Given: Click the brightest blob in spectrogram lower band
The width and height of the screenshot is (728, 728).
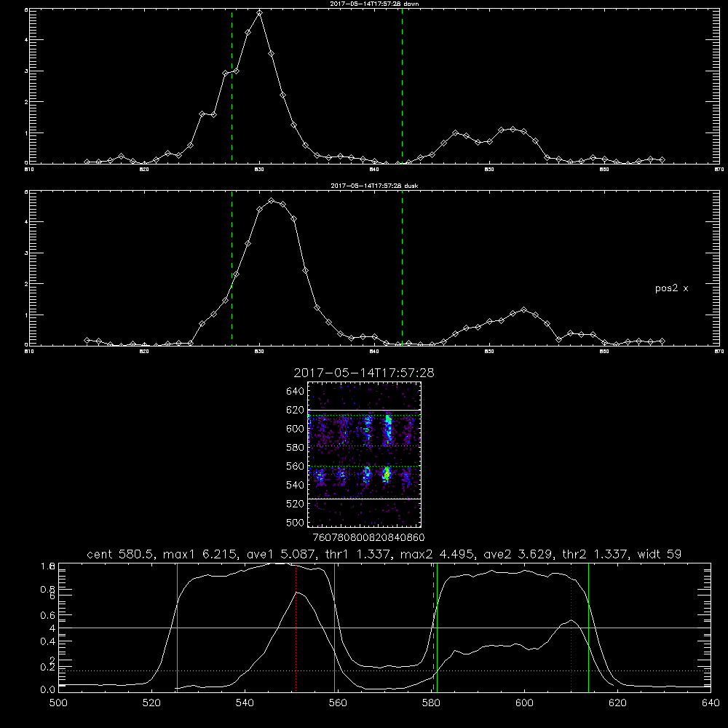Looking at the screenshot, I should (387, 474).
